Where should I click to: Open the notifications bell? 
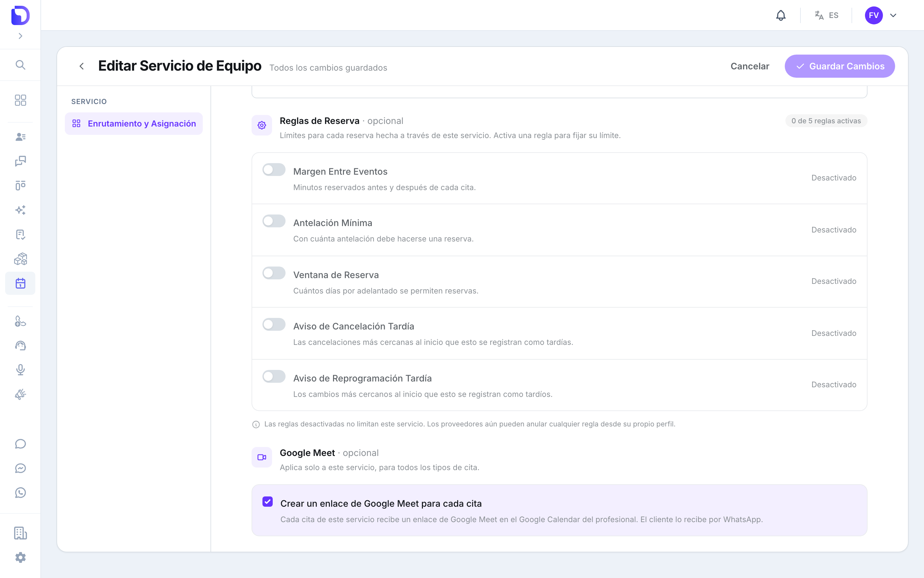click(781, 15)
